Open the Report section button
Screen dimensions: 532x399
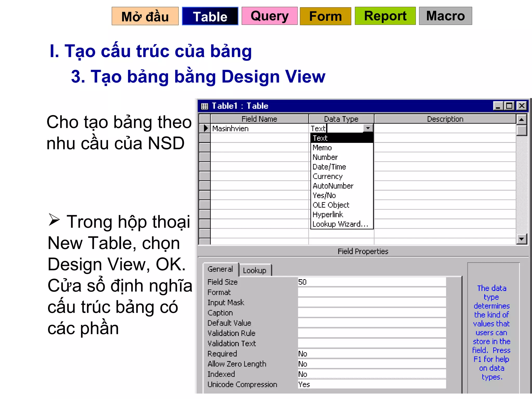click(x=385, y=16)
